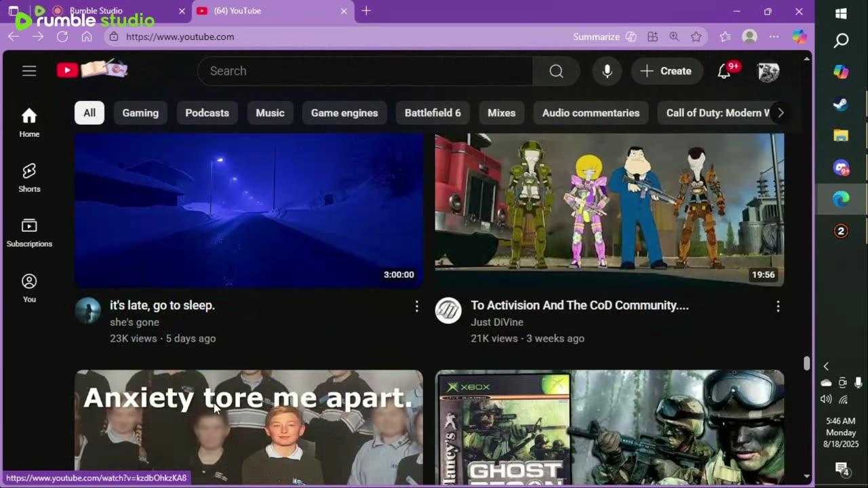
Task: Open Subscriptions in the sidebar
Action: coord(29,232)
